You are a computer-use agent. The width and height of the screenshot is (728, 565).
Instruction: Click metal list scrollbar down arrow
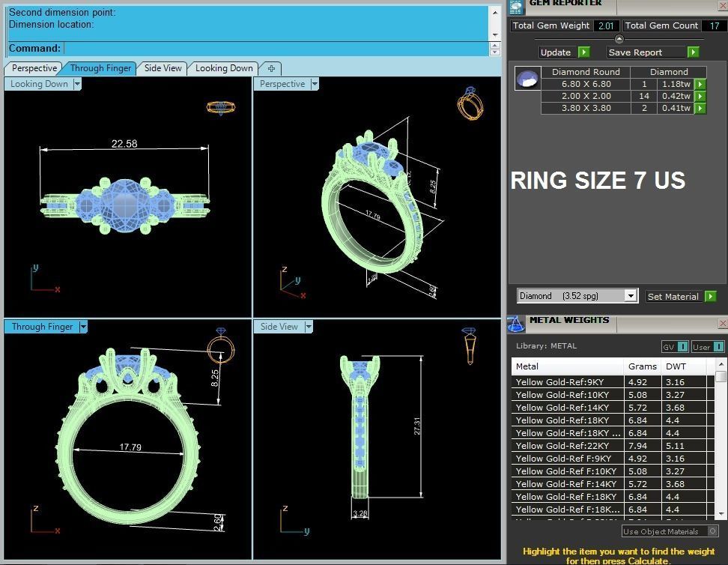pos(721,513)
